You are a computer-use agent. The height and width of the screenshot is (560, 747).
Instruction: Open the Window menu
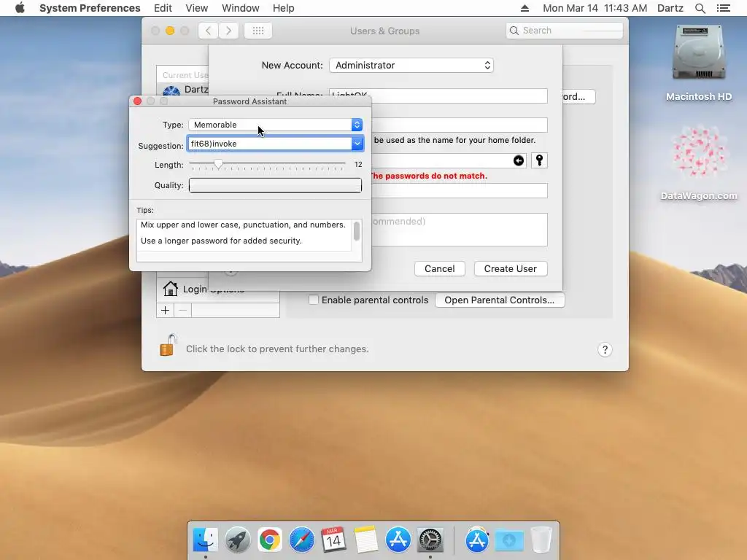[x=240, y=8]
